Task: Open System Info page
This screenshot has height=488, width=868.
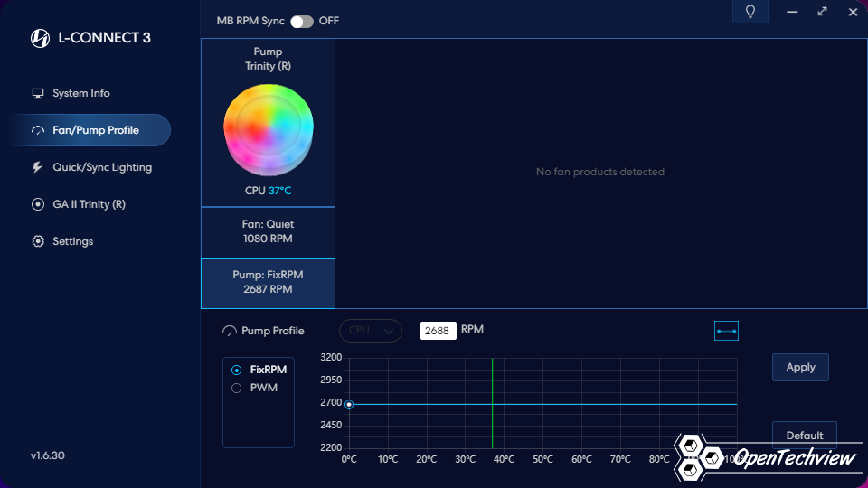Action: (71, 93)
